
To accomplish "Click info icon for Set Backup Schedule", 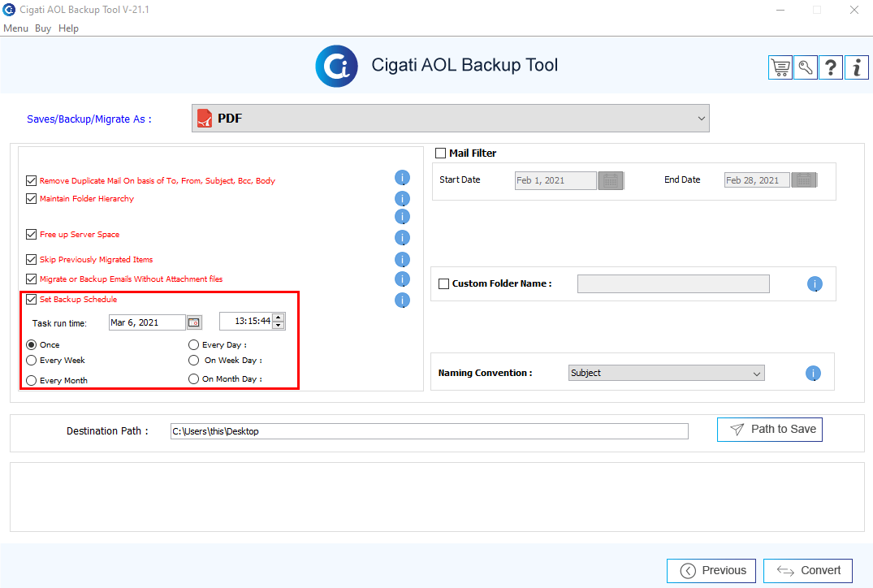I will click(402, 300).
